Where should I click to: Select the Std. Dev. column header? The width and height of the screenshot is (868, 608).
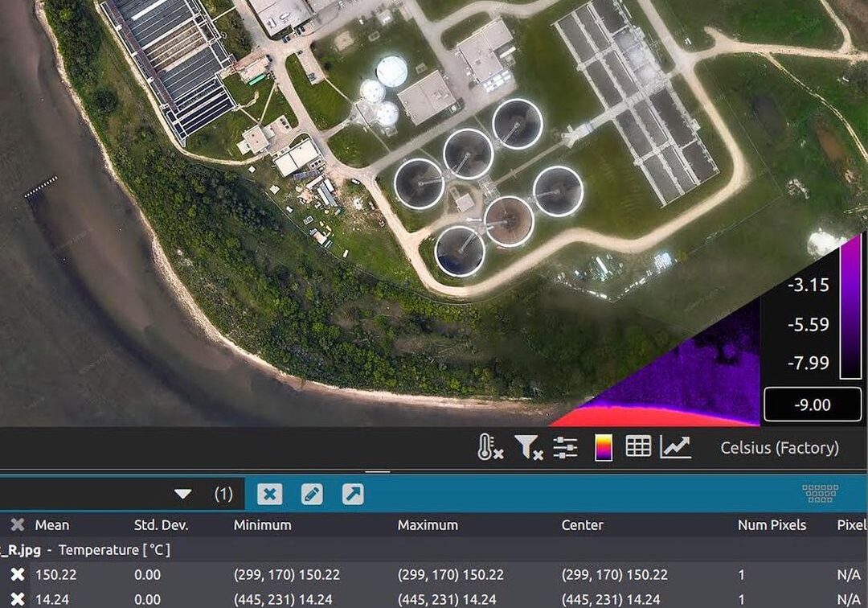162,524
